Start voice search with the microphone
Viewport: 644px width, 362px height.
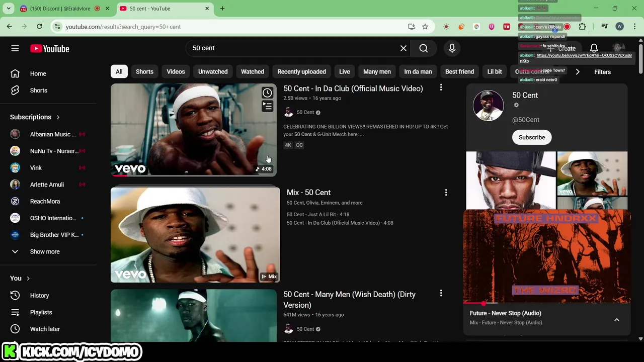(452, 48)
